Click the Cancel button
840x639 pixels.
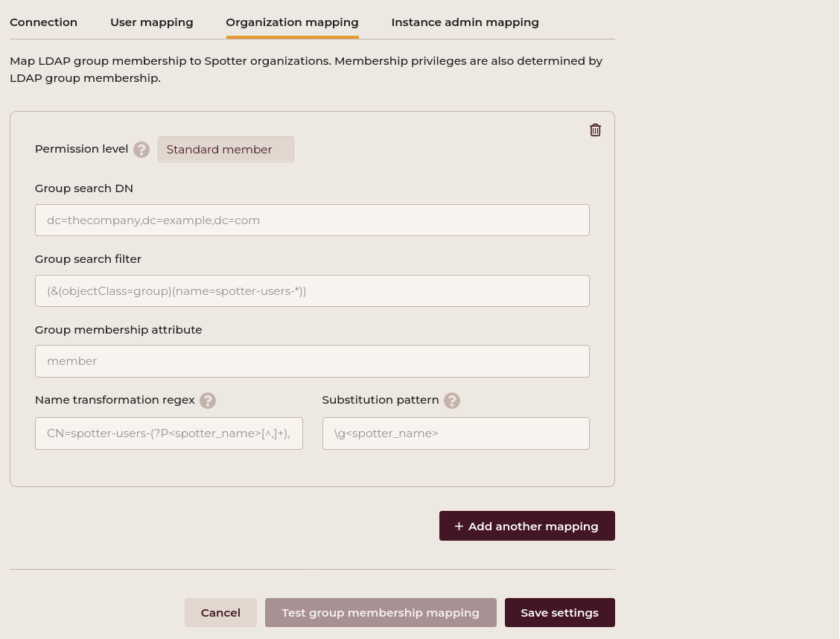point(220,613)
